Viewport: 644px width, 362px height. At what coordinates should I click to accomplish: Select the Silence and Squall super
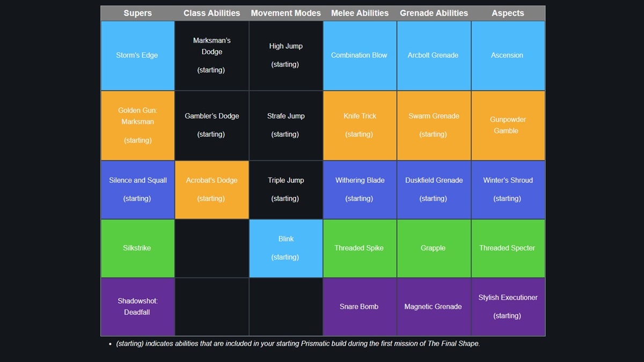(x=137, y=189)
